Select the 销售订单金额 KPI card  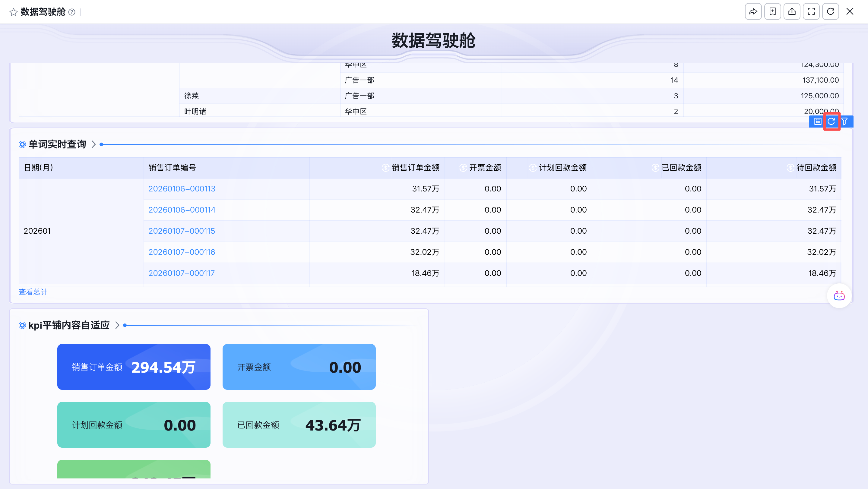pos(134,367)
